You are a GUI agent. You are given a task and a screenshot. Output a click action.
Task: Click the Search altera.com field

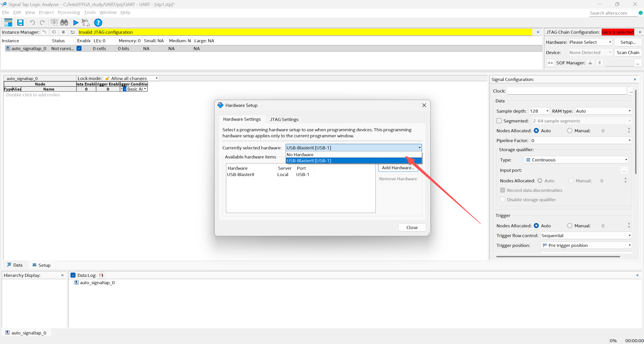[x=613, y=13]
